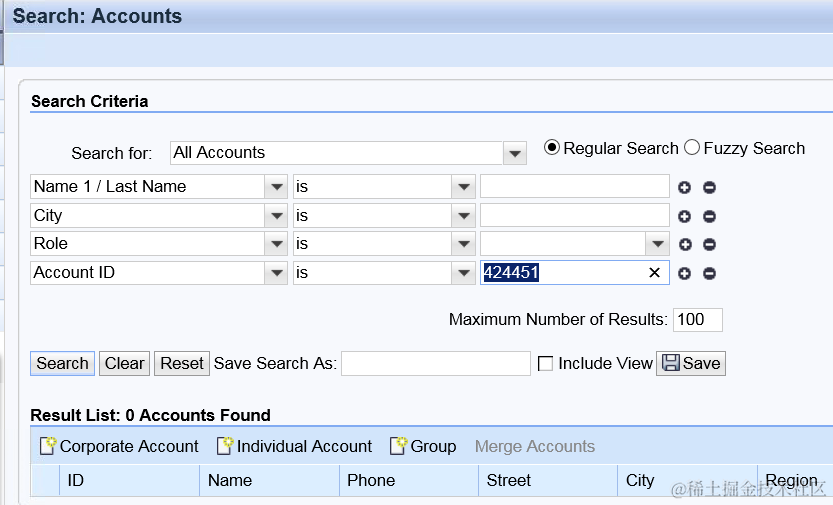
Task: Remove the Name 1 / Last Name criteria row
Action: 709,187
